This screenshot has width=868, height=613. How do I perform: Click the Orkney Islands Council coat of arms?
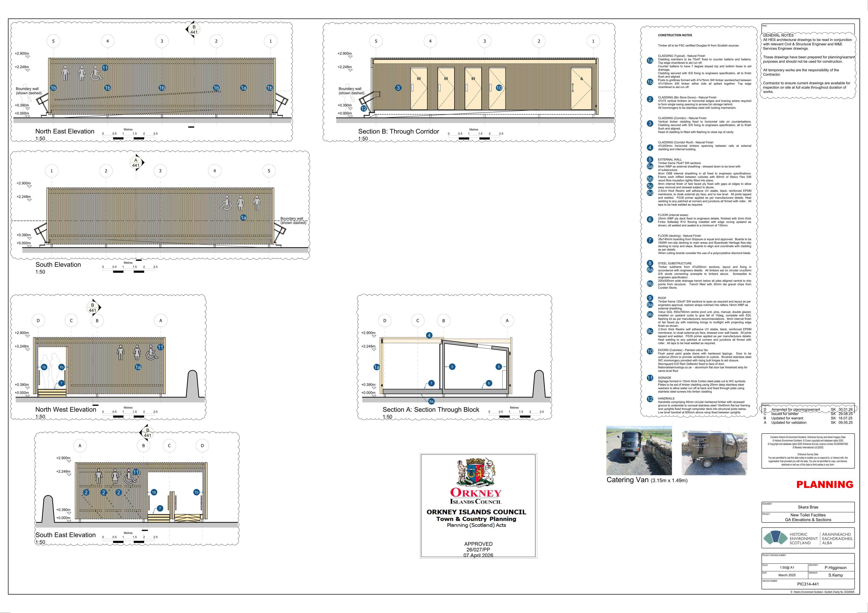click(476, 472)
